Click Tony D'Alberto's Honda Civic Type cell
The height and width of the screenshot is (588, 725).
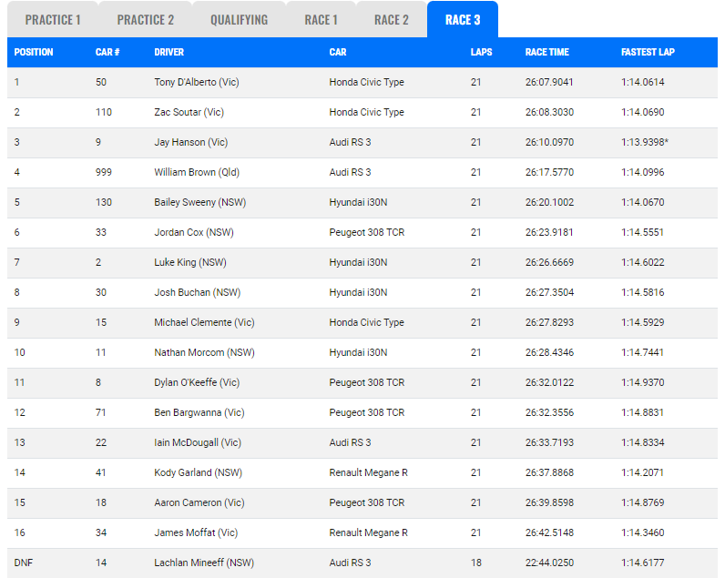(366, 82)
